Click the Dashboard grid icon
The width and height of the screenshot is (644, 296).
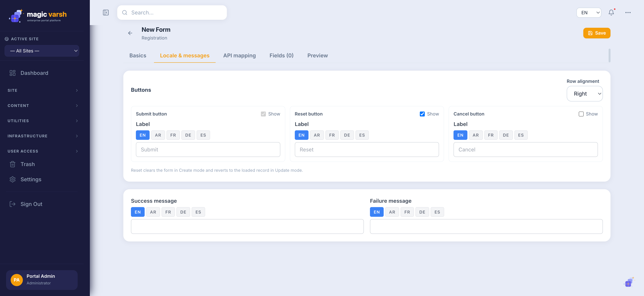click(x=13, y=73)
